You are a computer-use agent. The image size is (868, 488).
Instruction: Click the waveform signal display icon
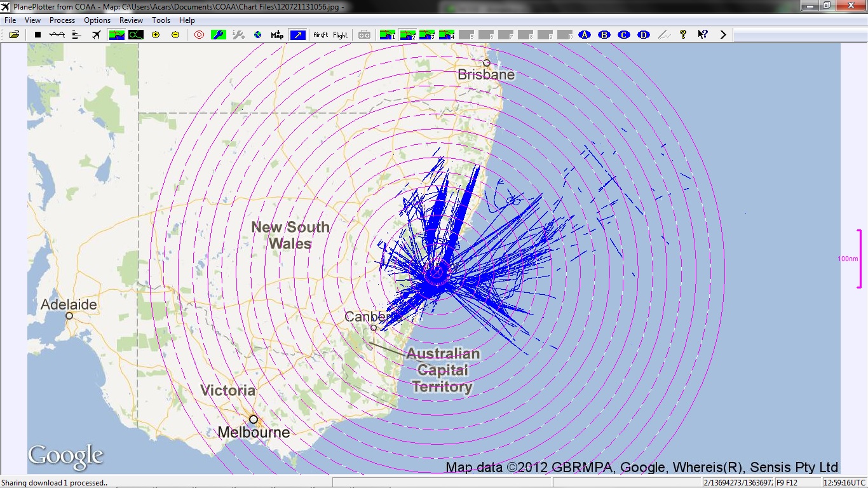(x=57, y=35)
